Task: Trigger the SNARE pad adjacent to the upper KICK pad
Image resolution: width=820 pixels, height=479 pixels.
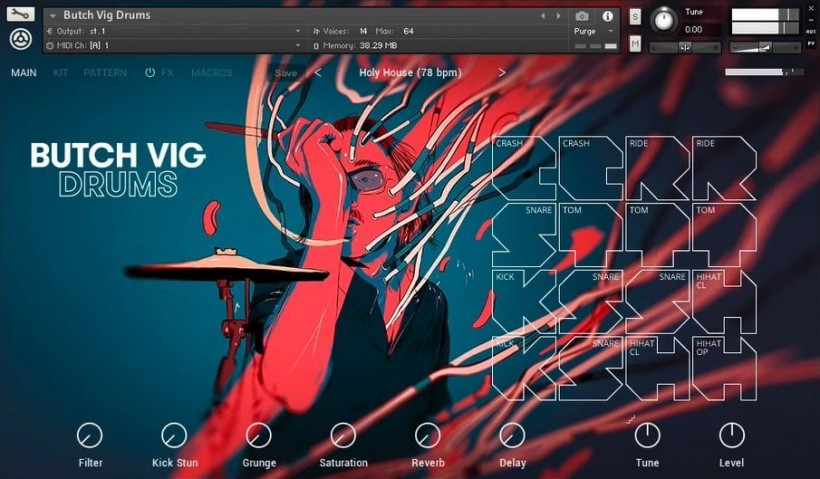Action: (x=590, y=302)
